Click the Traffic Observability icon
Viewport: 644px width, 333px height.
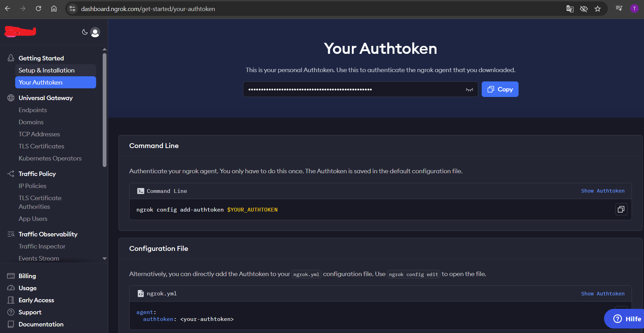point(11,234)
